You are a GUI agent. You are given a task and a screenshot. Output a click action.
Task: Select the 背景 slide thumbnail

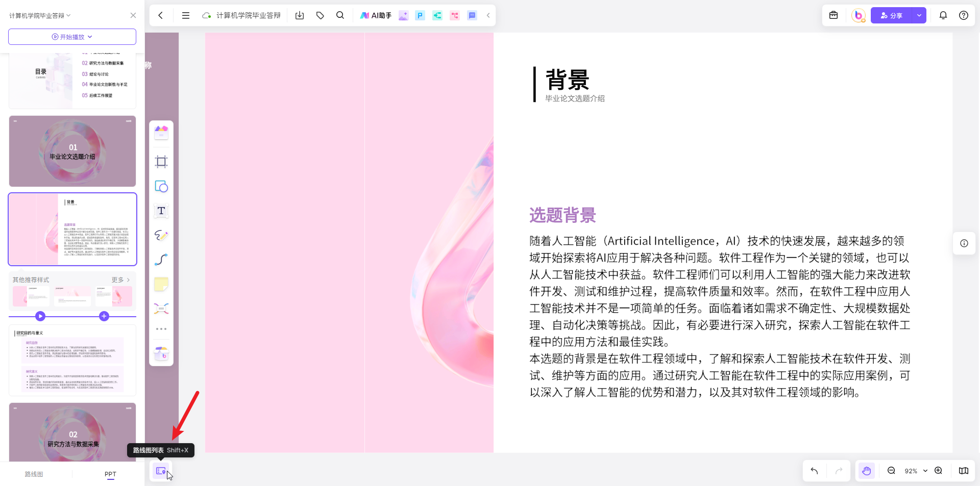(72, 229)
